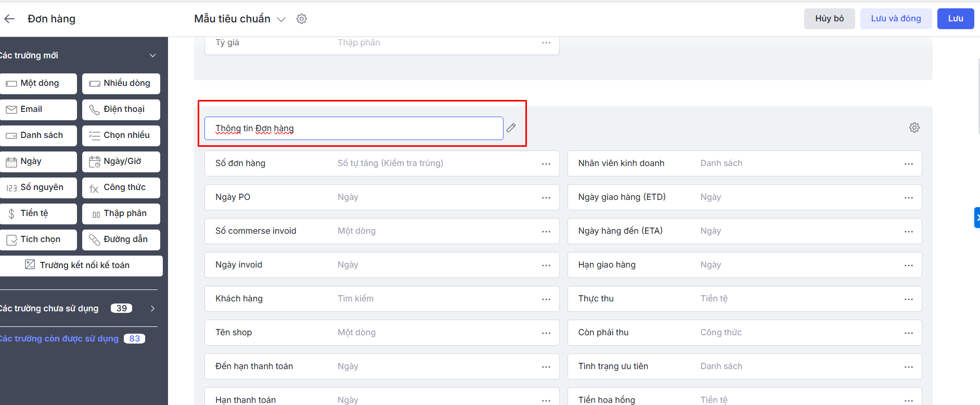
Task: Open settings gear beside Mẫu tiêu chuẩn
Action: [x=302, y=19]
